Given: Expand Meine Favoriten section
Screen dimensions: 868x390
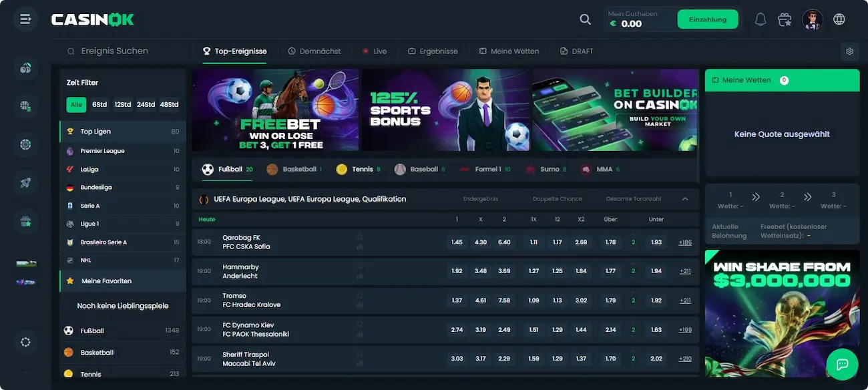Looking at the screenshot, I should pyautogui.click(x=122, y=281).
